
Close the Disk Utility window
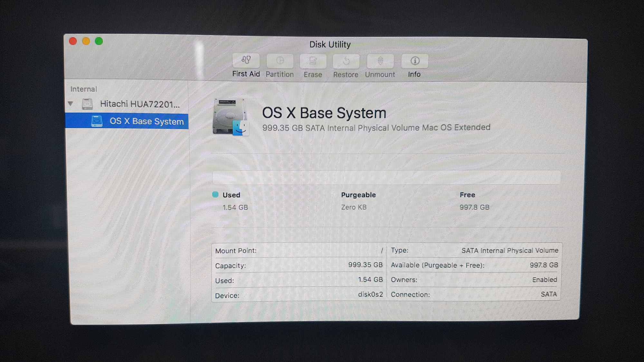pyautogui.click(x=73, y=41)
